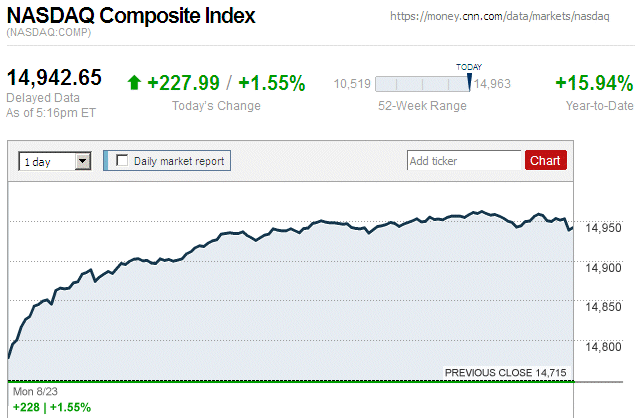Click the +15.94% Year-to-Date value

tap(594, 83)
